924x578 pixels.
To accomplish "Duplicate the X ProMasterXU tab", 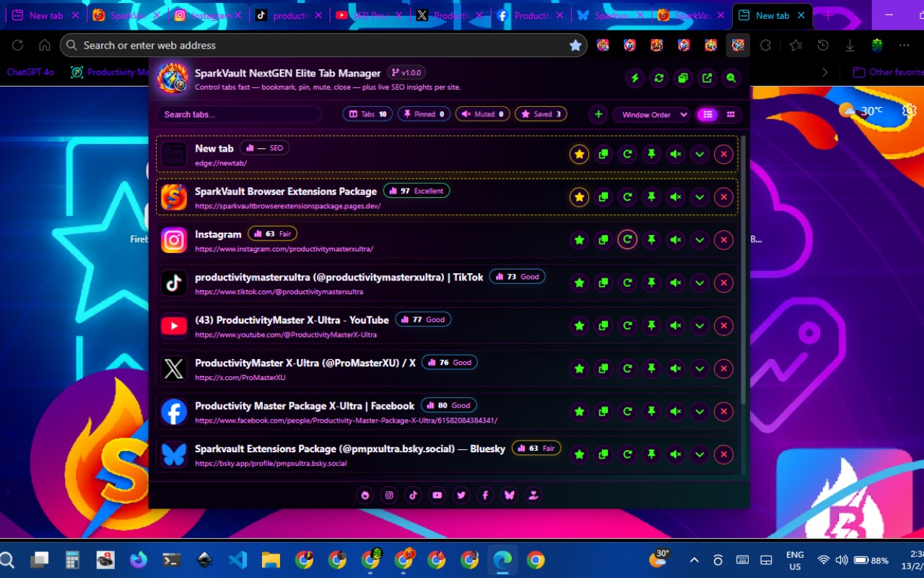I will coord(603,369).
